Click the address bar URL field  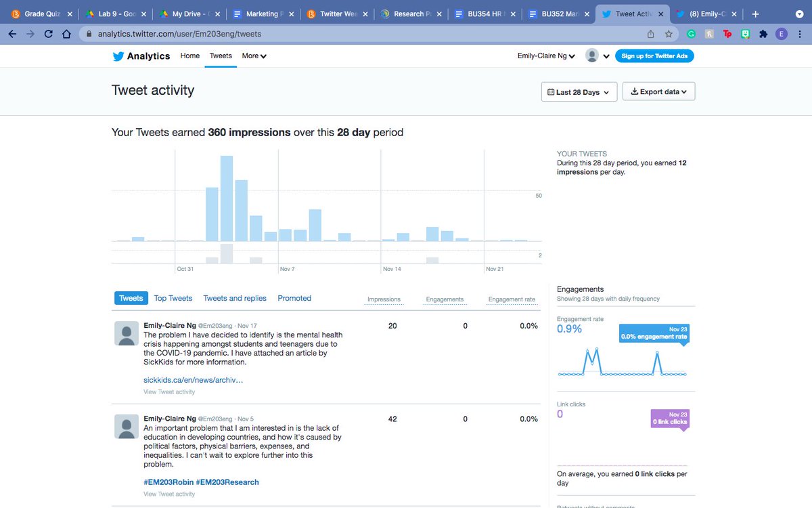(x=365, y=34)
